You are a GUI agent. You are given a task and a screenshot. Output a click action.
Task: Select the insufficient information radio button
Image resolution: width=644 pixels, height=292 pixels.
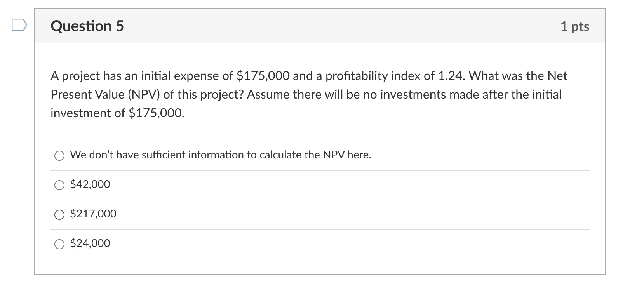click(x=59, y=156)
